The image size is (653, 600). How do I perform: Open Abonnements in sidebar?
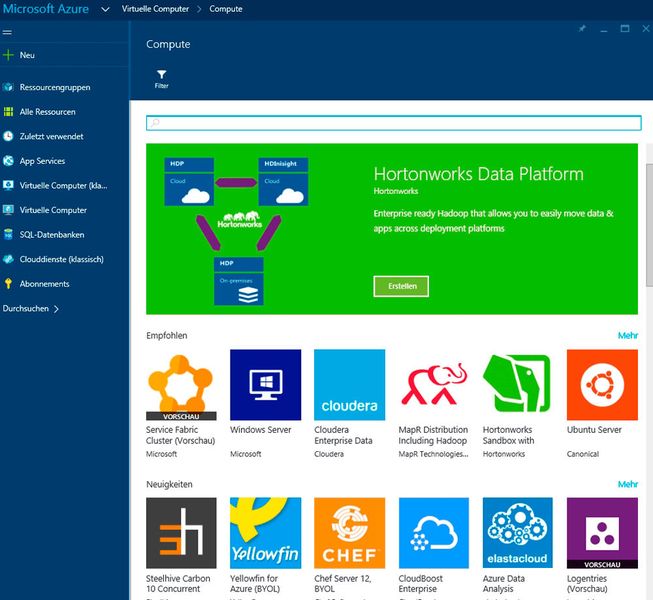(x=44, y=284)
